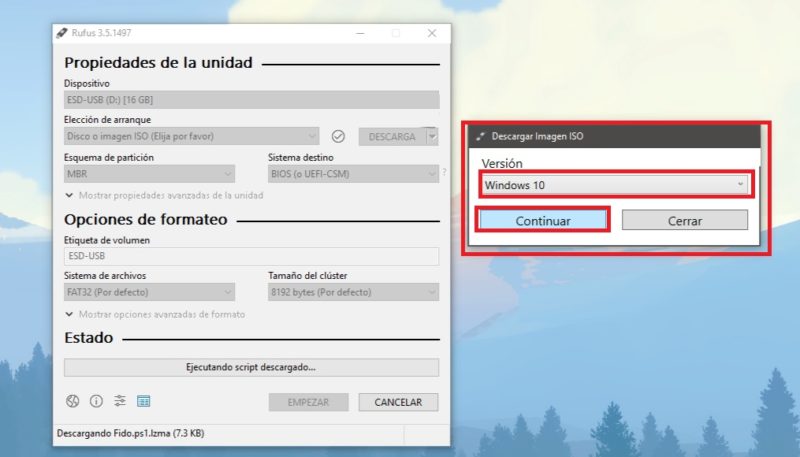Expand Mostrar opciones avanzadas de formato
This screenshot has height=457, width=800.
(x=155, y=314)
